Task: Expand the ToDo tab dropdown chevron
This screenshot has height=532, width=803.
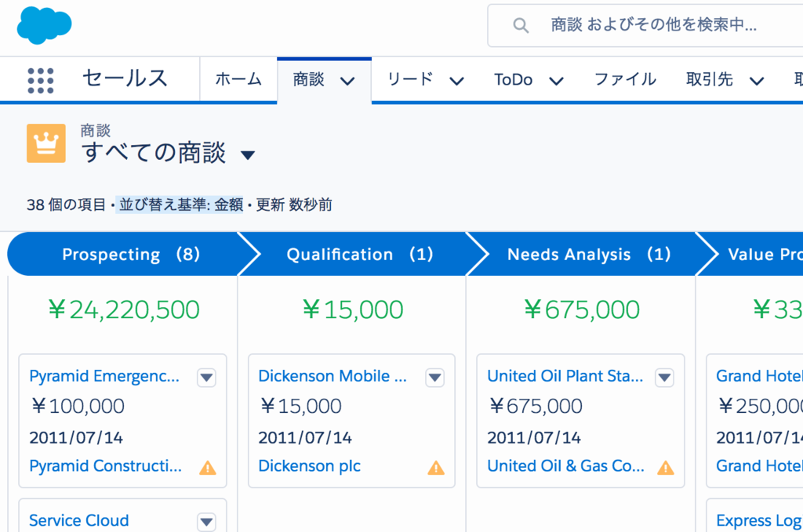Action: [556, 81]
